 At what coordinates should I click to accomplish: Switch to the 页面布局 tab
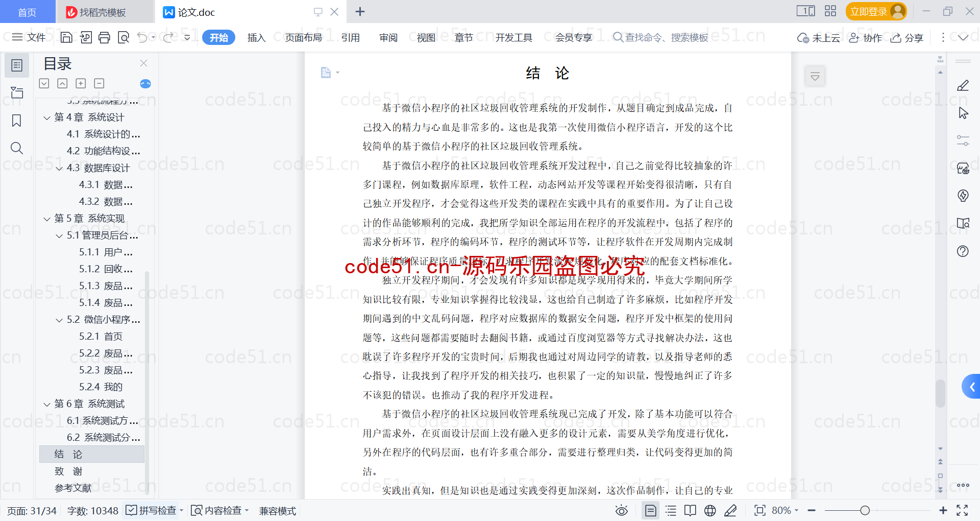click(x=303, y=37)
